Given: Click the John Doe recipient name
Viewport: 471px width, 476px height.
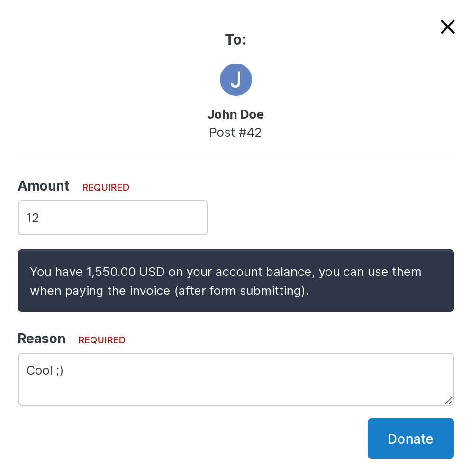Looking at the screenshot, I should tap(236, 114).
